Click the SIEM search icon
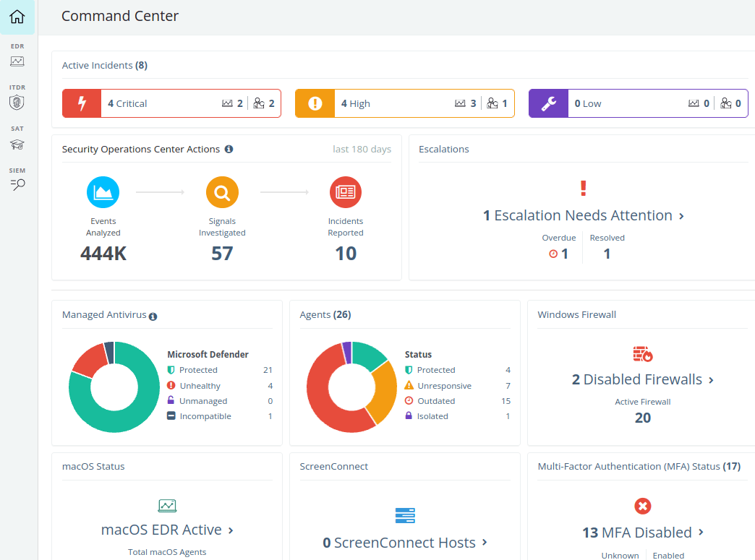 (x=17, y=181)
